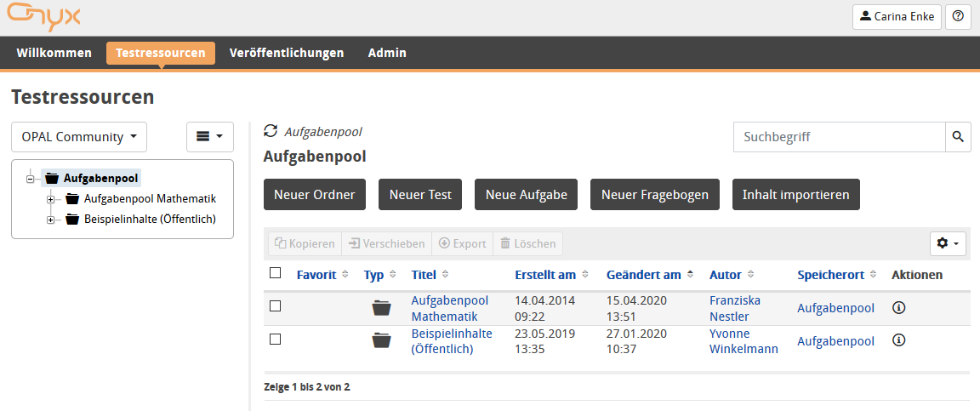Click the Onyx logo
This screenshot has height=411, width=980.
[43, 17]
